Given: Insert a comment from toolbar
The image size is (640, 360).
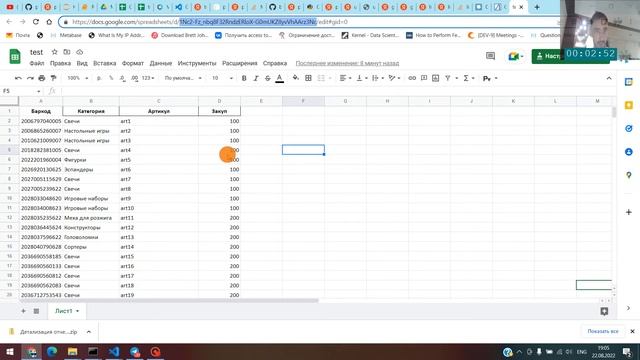Looking at the screenshot, I should (424, 78).
